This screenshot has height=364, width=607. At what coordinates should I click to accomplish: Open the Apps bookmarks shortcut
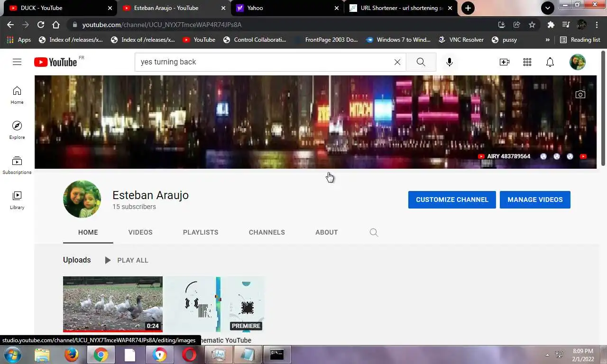[19, 40]
